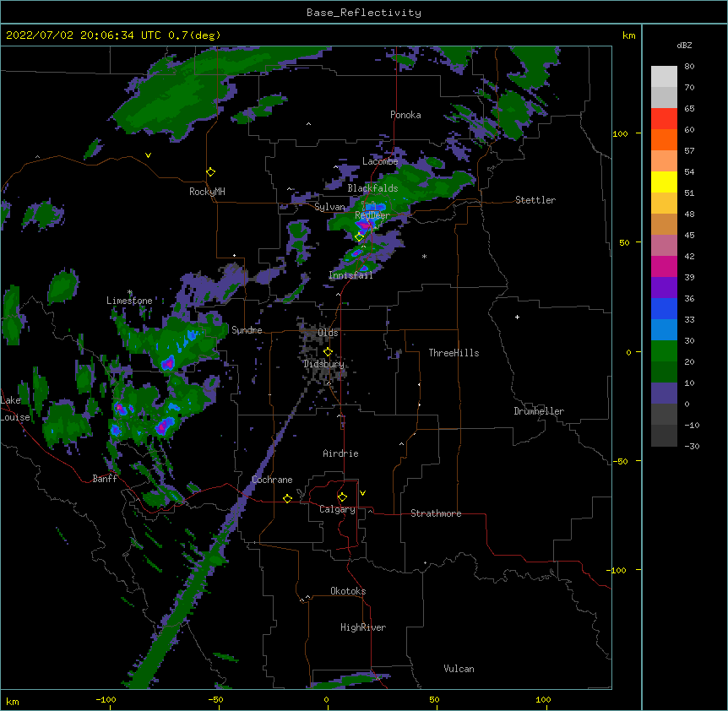Viewport: 728px width, 711px height.
Task: Click the Lake Louise label
Action: [15, 409]
